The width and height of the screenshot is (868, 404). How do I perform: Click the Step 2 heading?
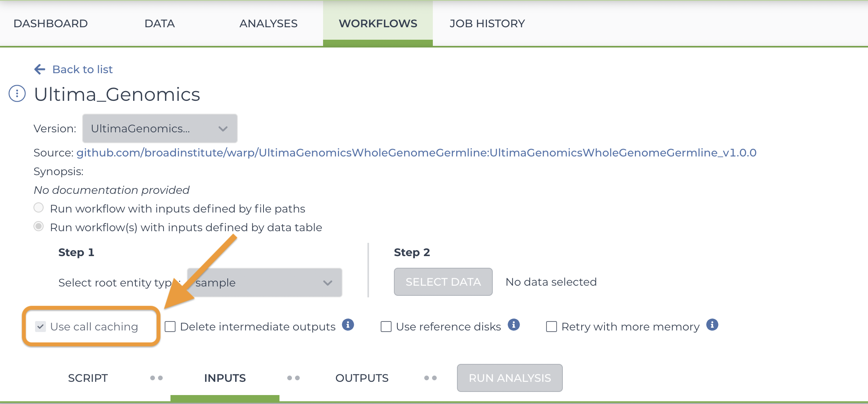pyautogui.click(x=412, y=252)
